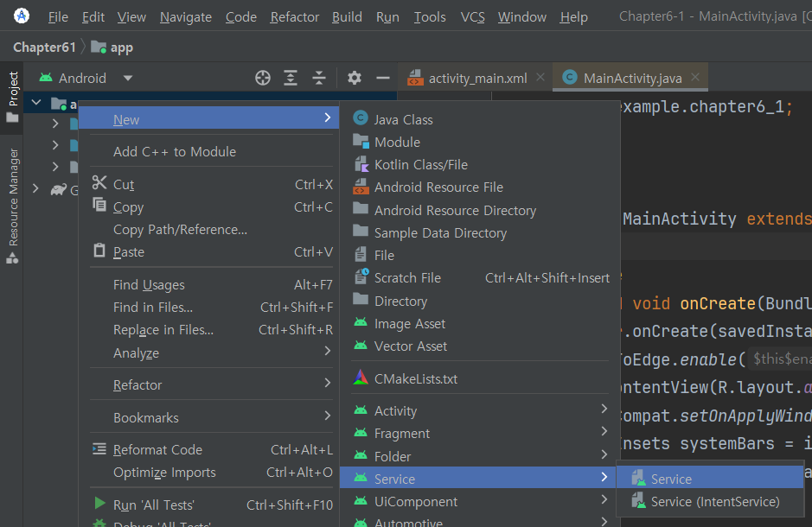Viewport: 812px width, 527px height.
Task: Highlight the New context menu entry
Action: click(209, 119)
